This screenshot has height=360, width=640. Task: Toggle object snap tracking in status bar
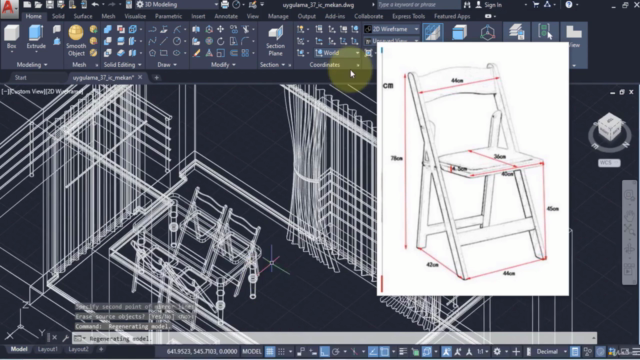tap(373, 351)
